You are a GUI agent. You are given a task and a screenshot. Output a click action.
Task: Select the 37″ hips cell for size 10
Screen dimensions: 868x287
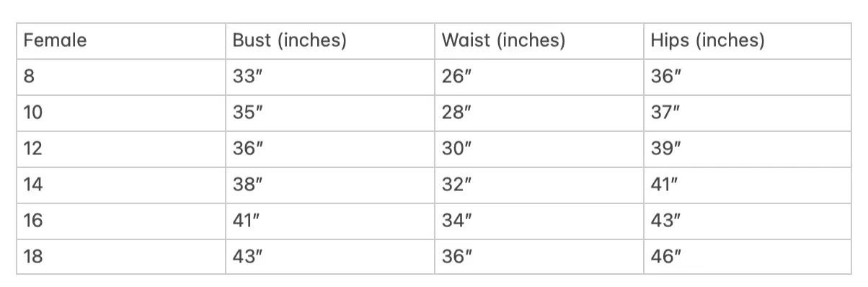(748, 113)
